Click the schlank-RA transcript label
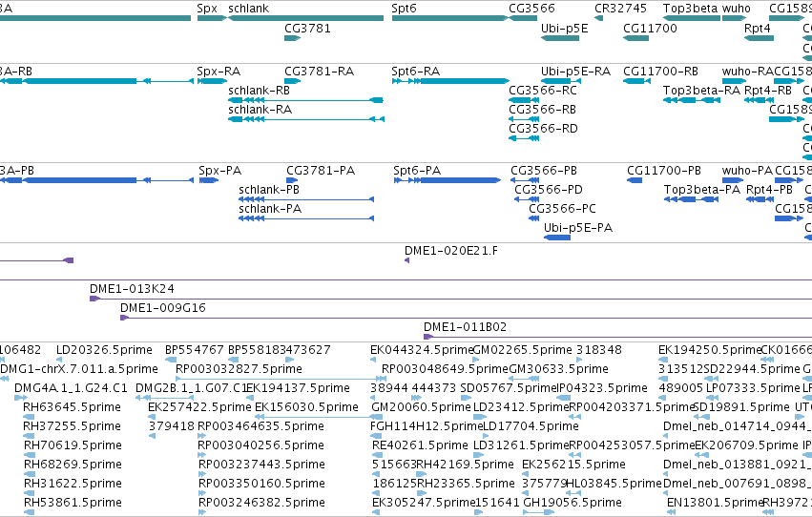The image size is (812, 517). tap(260, 110)
